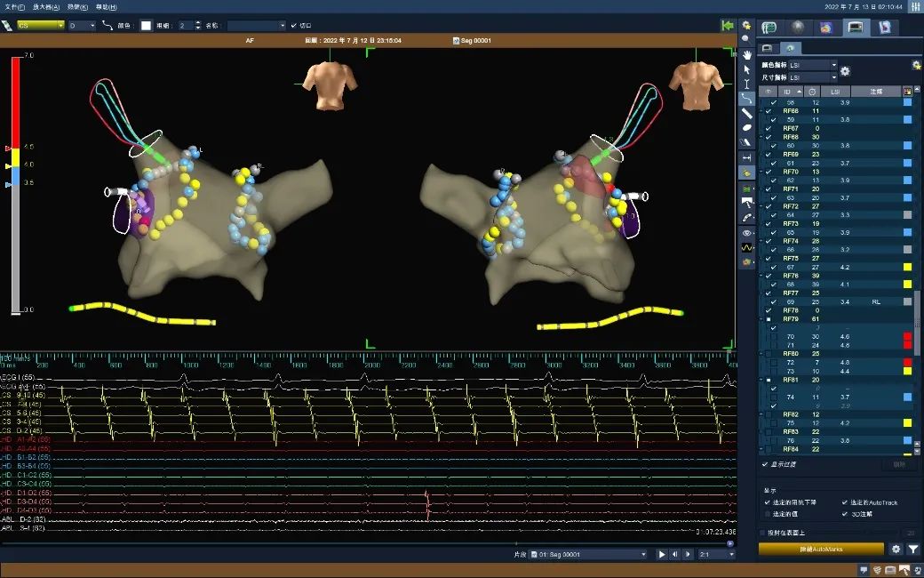The height and width of the screenshot is (578, 924).
Task: Click the star-gear icon above the vertical toolbar
Action: [x=746, y=26]
